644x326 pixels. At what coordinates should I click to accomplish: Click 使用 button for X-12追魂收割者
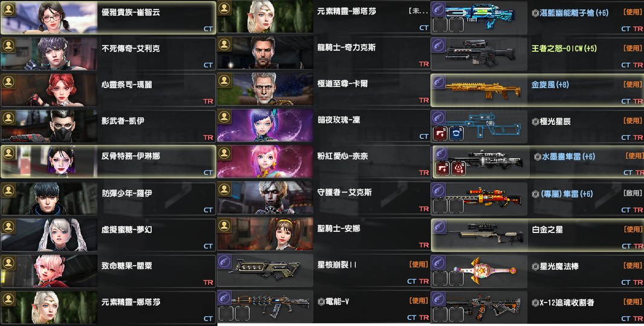pos(632,301)
